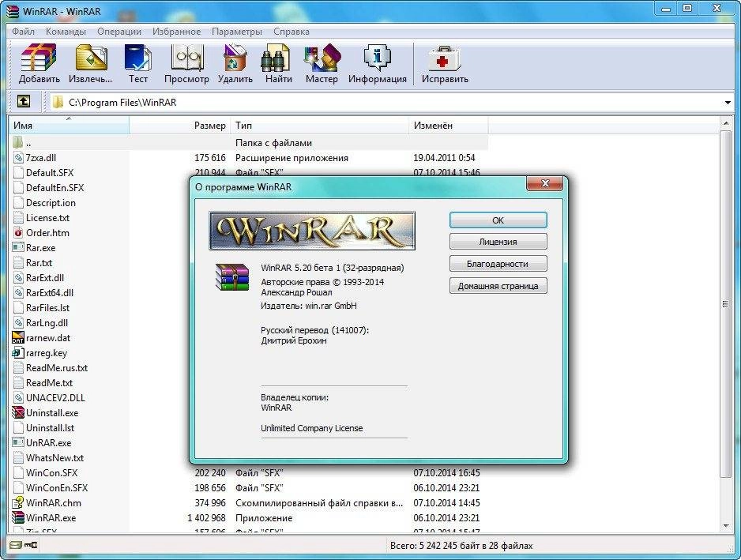Select the Uninstall.lst file

pyautogui.click(x=50, y=427)
